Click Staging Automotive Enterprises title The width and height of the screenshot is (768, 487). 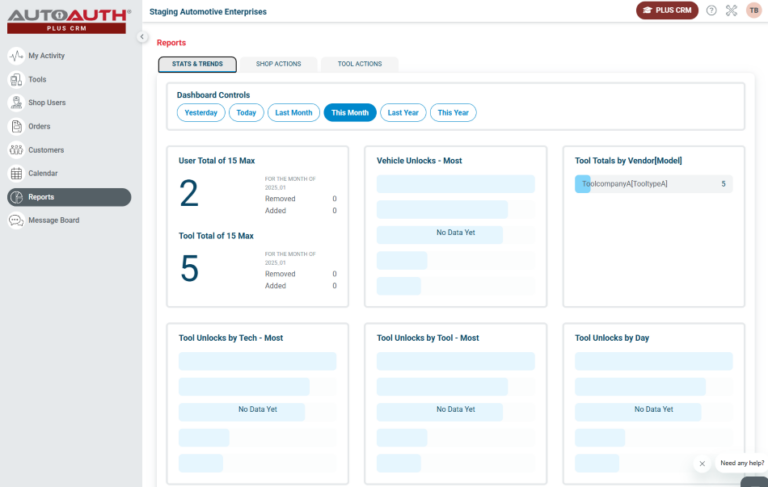point(208,12)
